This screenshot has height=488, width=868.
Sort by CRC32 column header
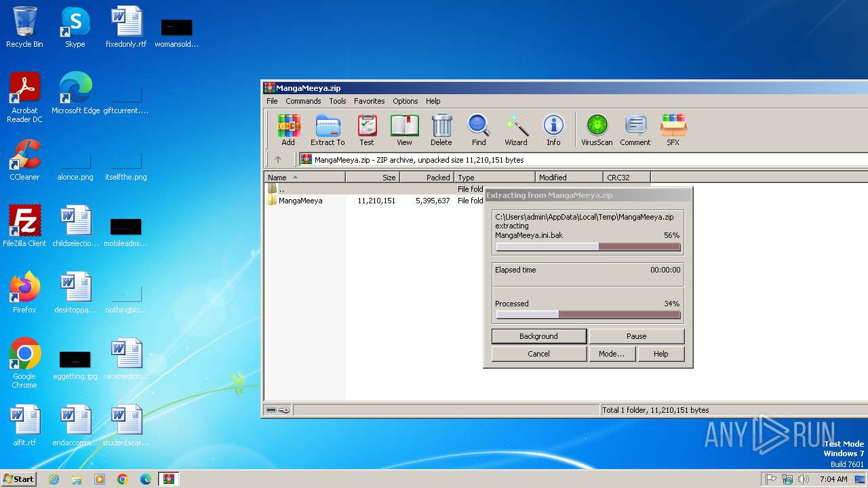tap(627, 178)
